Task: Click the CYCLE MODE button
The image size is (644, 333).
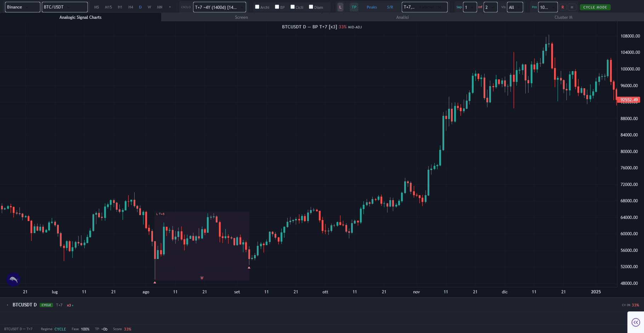Action: coord(595,7)
